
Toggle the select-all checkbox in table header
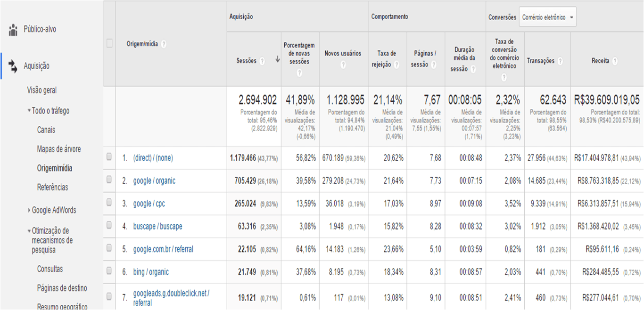click(x=109, y=43)
